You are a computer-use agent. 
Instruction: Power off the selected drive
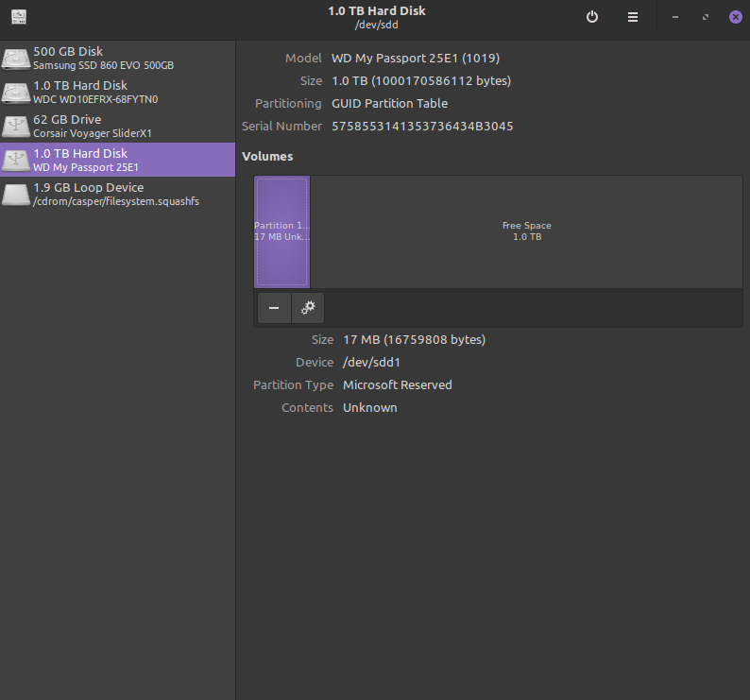tap(592, 17)
